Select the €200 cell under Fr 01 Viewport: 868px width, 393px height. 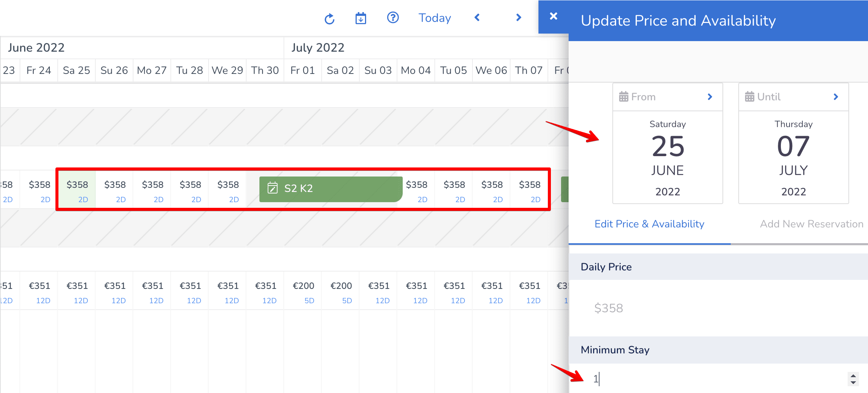(x=303, y=291)
